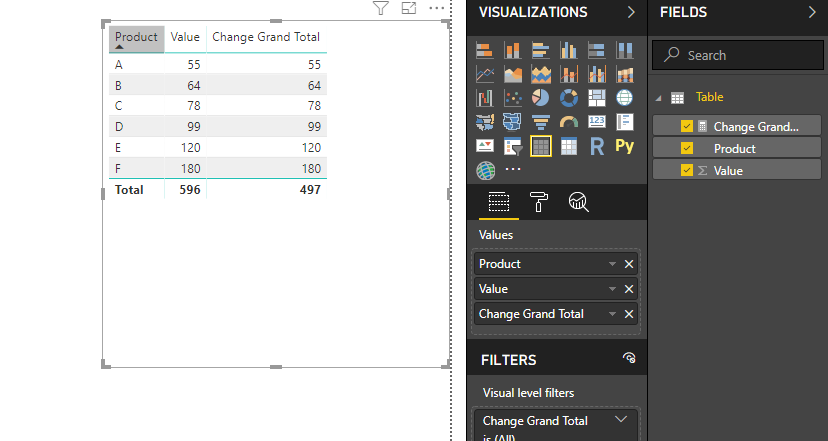
Task: Open the Product field dropdown in Values
Action: pyautogui.click(x=612, y=264)
